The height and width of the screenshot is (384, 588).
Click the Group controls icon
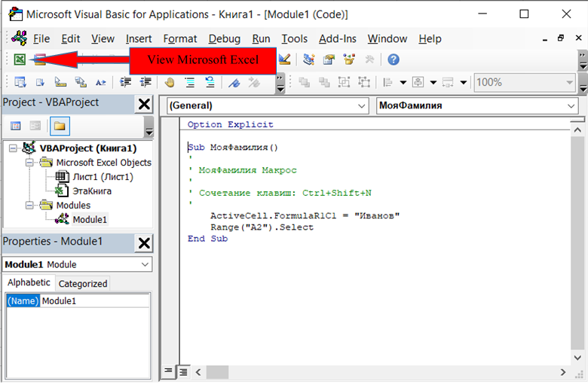[344, 82]
